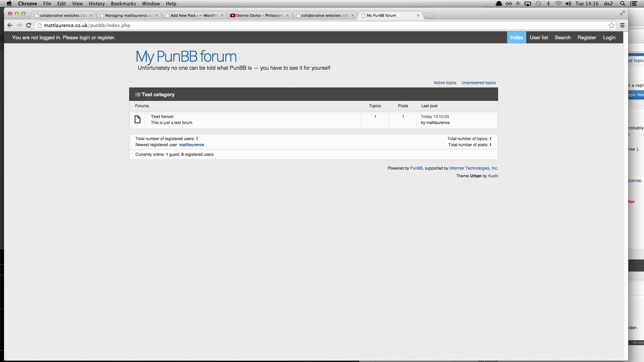Screen dimensions: 644x362
Task: Open the Test forum link
Action: pyautogui.click(x=162, y=117)
